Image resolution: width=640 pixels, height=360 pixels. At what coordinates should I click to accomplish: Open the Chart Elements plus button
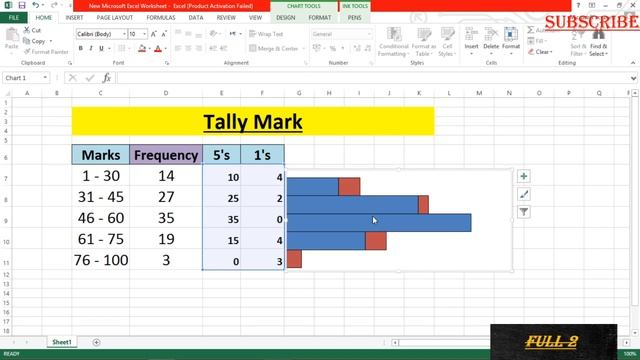(524, 176)
